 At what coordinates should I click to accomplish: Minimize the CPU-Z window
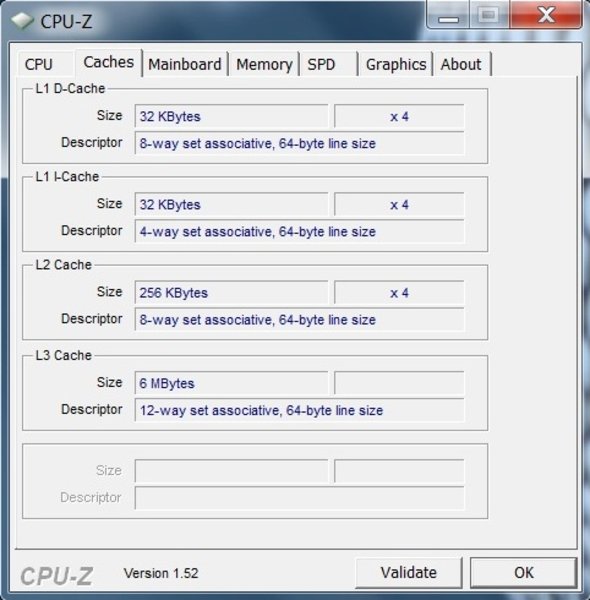pyautogui.click(x=448, y=15)
